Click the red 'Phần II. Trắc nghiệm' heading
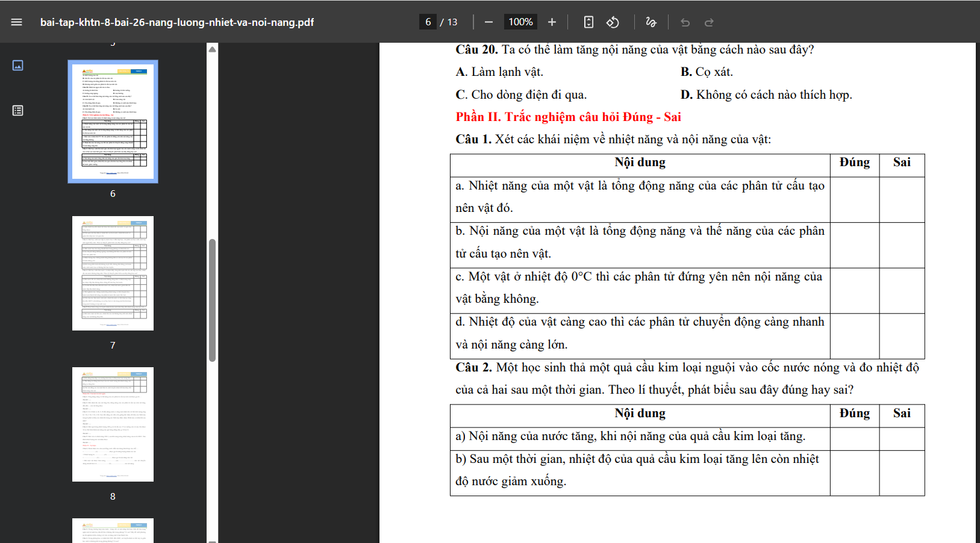Image resolution: width=980 pixels, height=543 pixels. pyautogui.click(x=568, y=117)
